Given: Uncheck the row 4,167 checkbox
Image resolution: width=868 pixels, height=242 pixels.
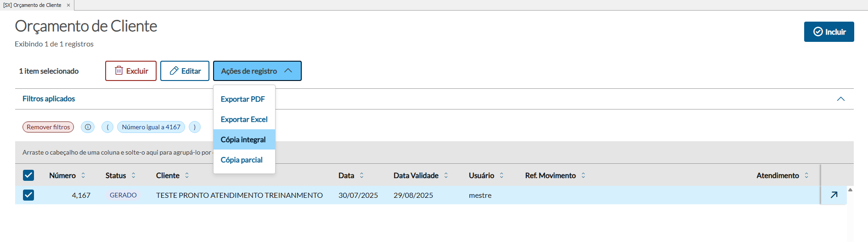Looking at the screenshot, I should pos(28,195).
